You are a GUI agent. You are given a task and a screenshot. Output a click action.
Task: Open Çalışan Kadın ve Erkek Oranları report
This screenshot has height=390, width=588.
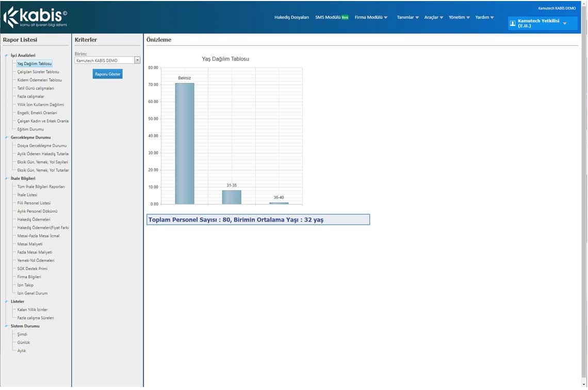(x=43, y=122)
